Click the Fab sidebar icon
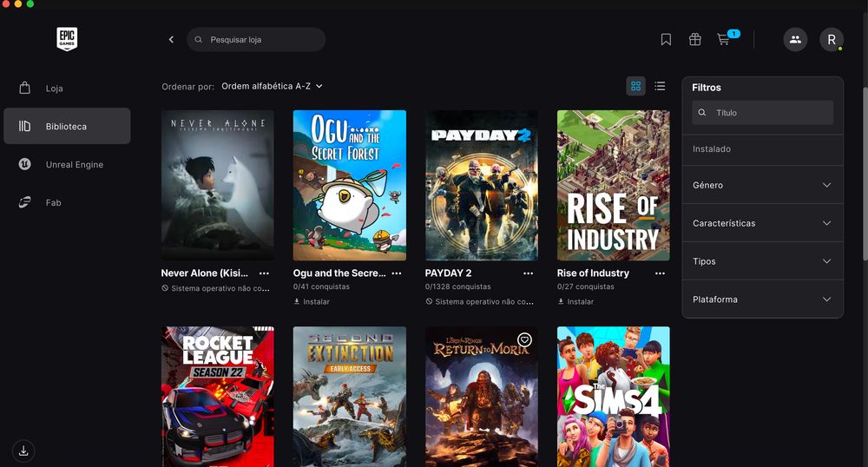The image size is (868, 467). [25, 202]
